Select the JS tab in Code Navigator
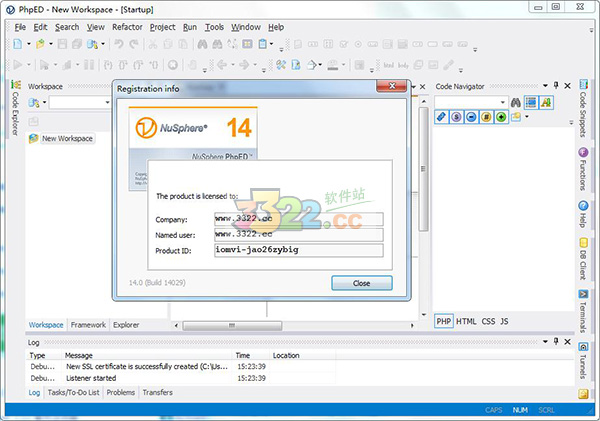Screen dimensions: 600x421 [x=504, y=321]
